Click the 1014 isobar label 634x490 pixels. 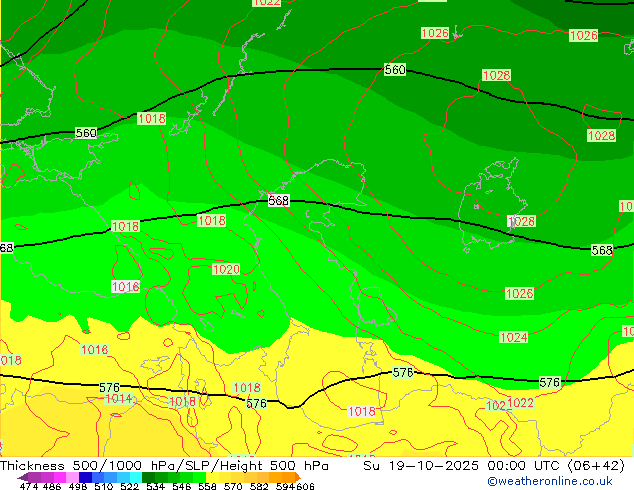[x=118, y=399]
